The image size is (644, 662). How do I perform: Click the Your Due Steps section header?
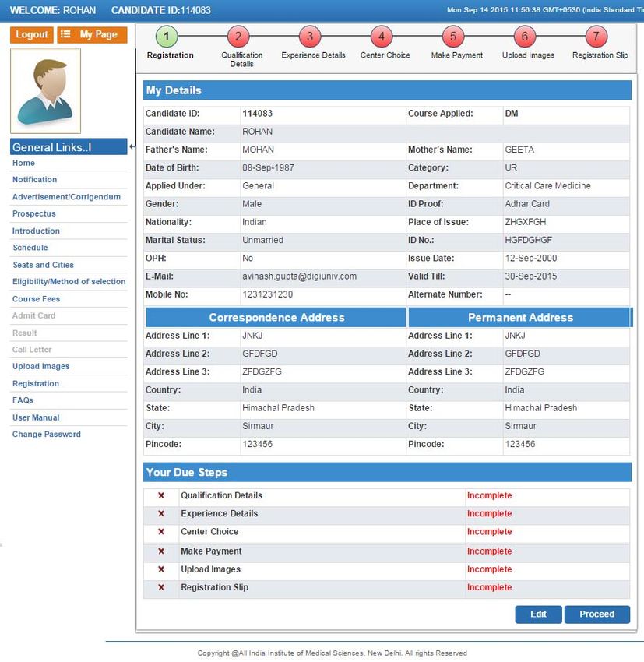[388, 472]
